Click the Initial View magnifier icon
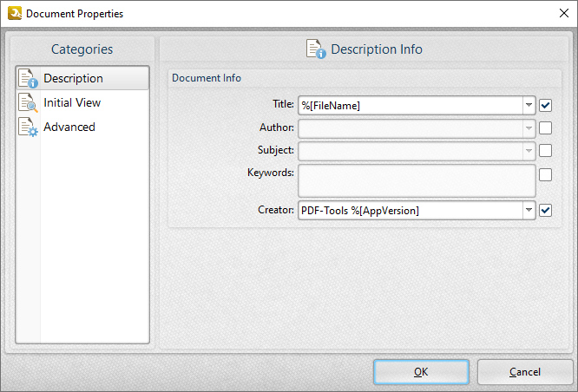 28,102
